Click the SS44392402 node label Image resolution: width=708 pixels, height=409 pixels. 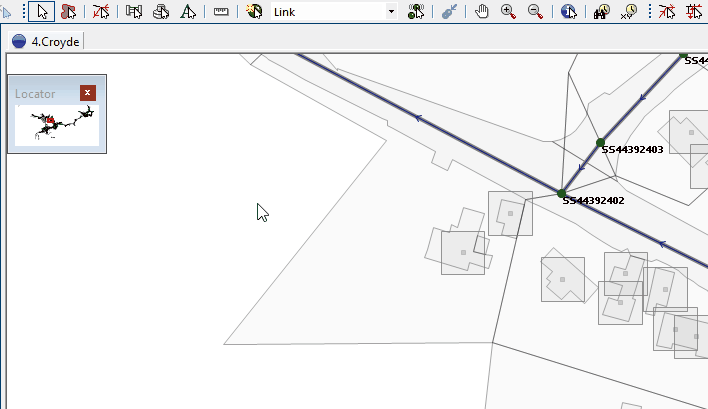pyautogui.click(x=593, y=201)
